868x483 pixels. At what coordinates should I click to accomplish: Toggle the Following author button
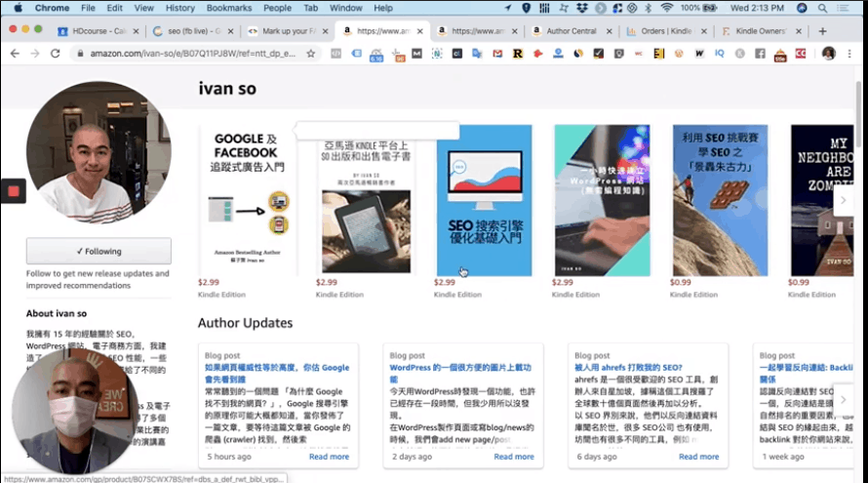[x=99, y=251]
